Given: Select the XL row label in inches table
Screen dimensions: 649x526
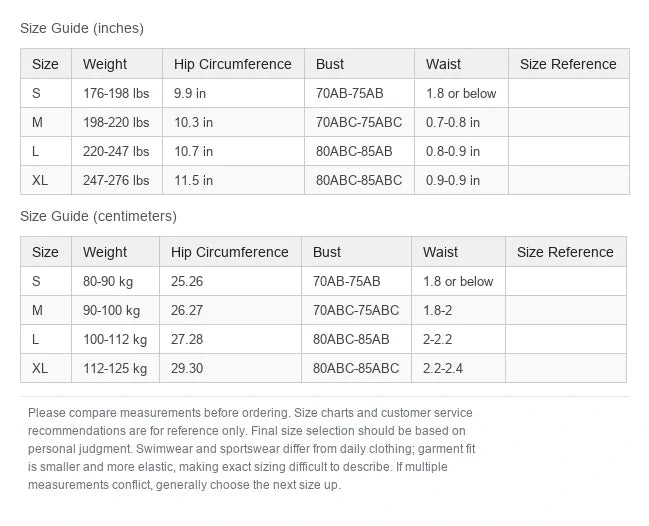Looking at the screenshot, I should [46, 180].
